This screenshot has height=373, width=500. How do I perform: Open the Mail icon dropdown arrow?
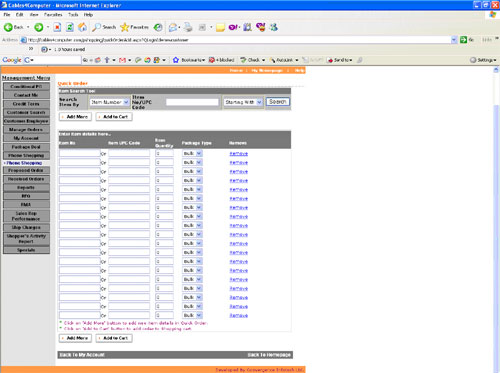pos(179,27)
